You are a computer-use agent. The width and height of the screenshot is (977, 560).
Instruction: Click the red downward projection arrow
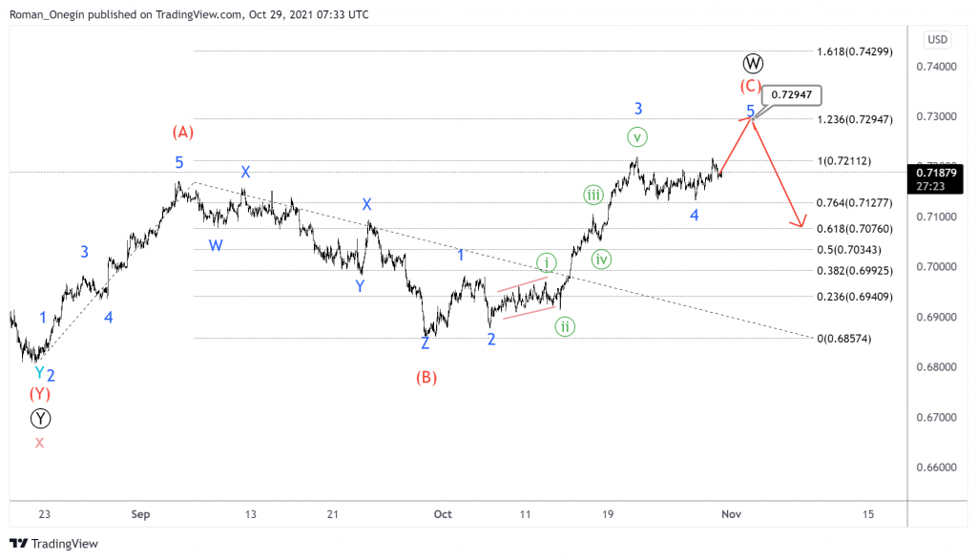(778, 172)
